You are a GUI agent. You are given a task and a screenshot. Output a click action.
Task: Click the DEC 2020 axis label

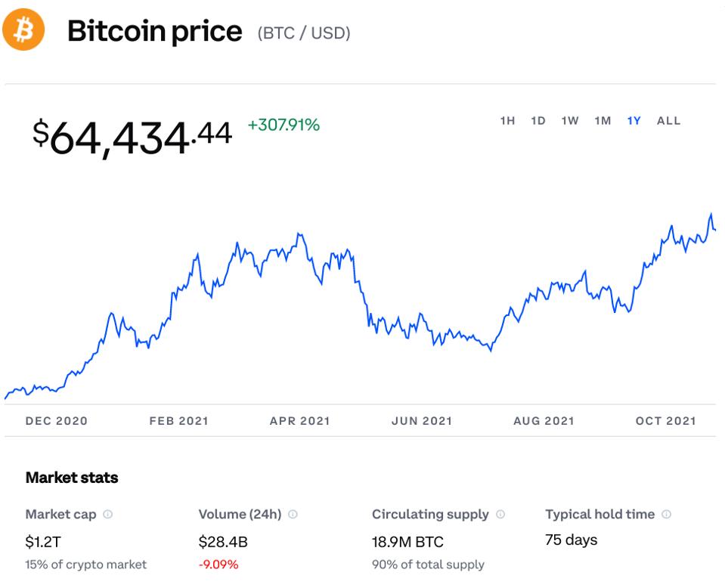pyautogui.click(x=57, y=421)
